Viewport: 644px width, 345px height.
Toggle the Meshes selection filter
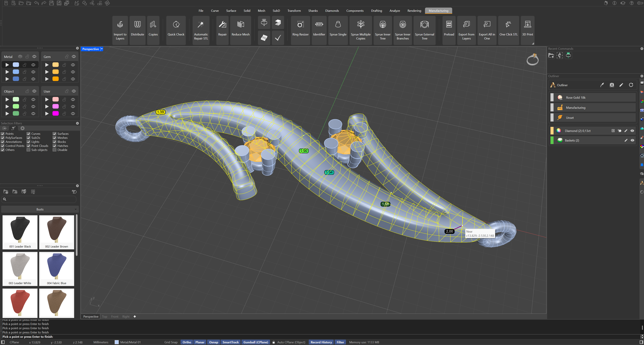pyautogui.click(x=54, y=138)
